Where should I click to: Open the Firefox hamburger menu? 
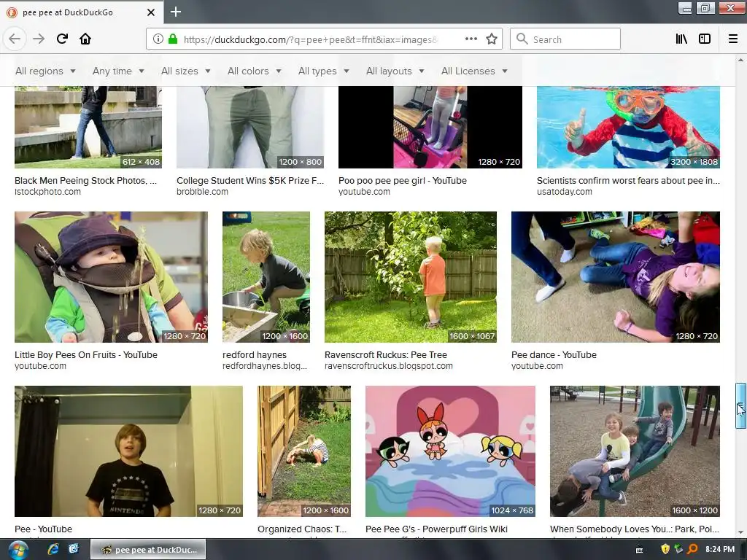pyautogui.click(x=733, y=39)
